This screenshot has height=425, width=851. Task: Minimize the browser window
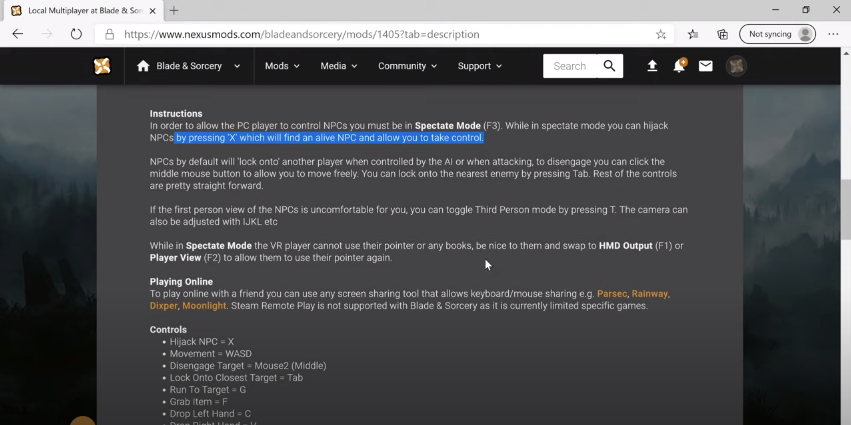tap(776, 10)
